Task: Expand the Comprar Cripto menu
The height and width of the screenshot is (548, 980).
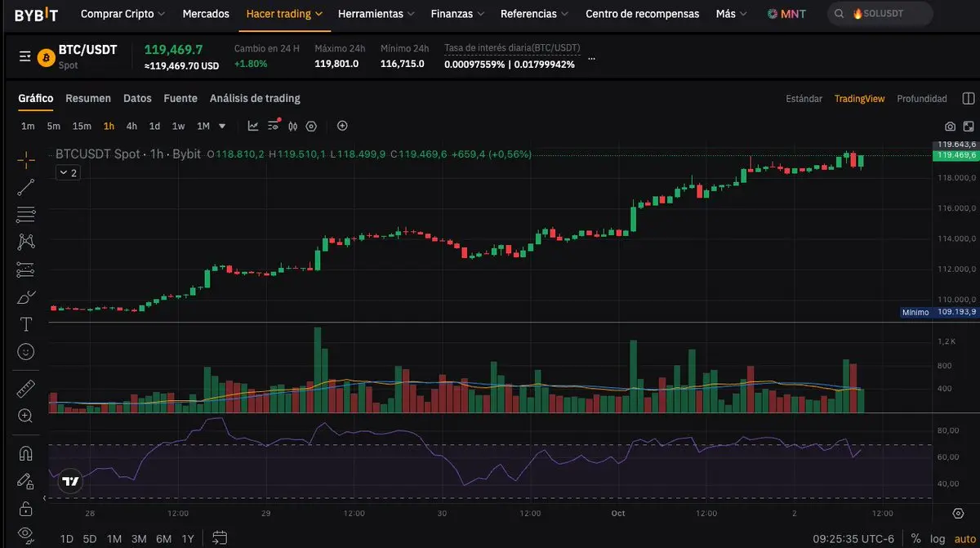Action: coord(122,14)
